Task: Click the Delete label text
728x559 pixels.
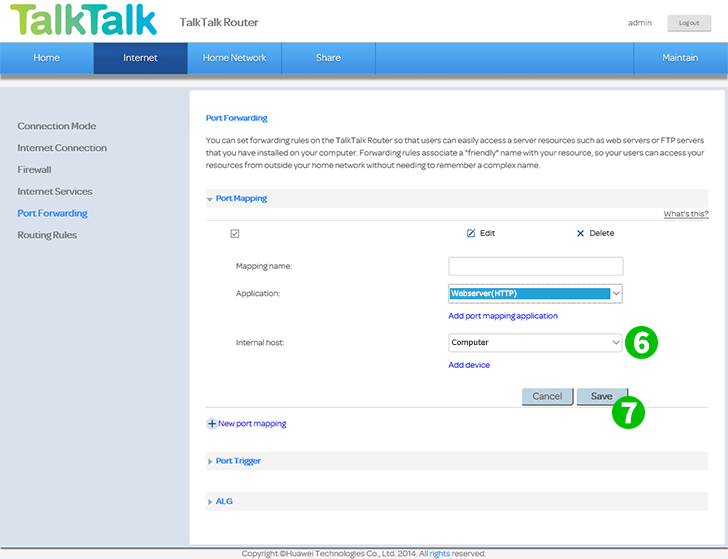Action: pos(602,233)
